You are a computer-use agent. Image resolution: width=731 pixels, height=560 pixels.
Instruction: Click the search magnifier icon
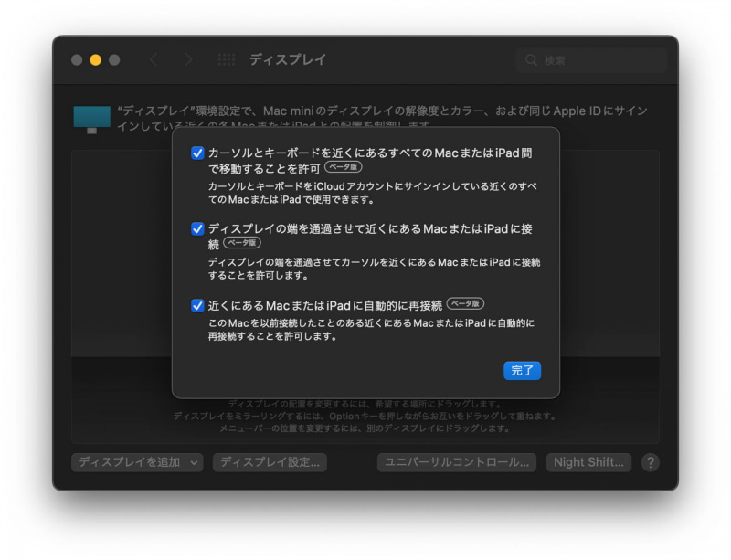click(x=532, y=59)
